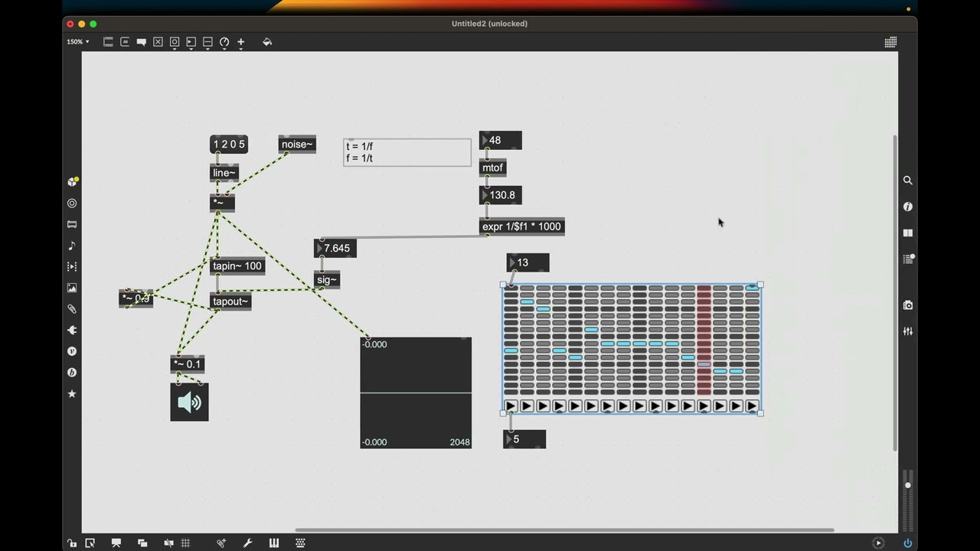Open the Inspector info icon

907,207
